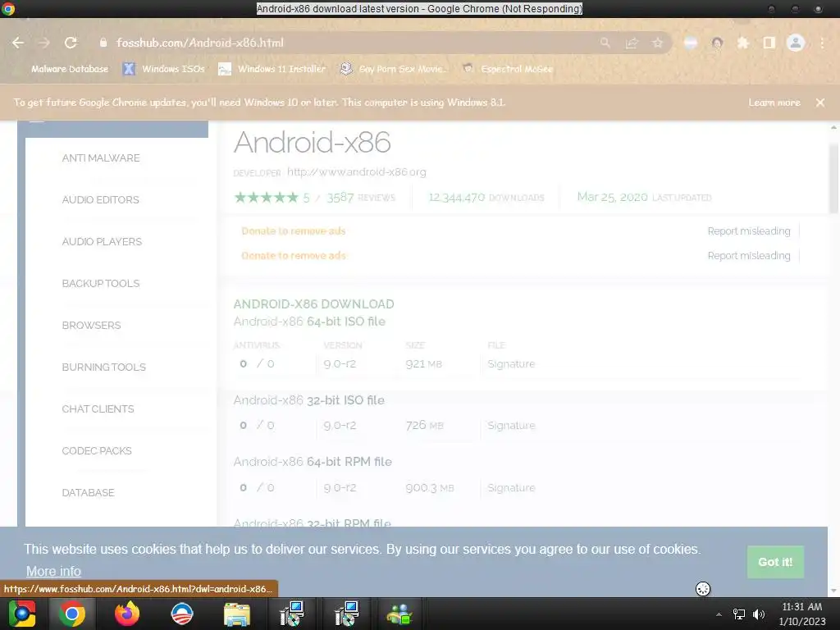
Task: Select BACKUP TOOLS category
Action: click(x=101, y=283)
